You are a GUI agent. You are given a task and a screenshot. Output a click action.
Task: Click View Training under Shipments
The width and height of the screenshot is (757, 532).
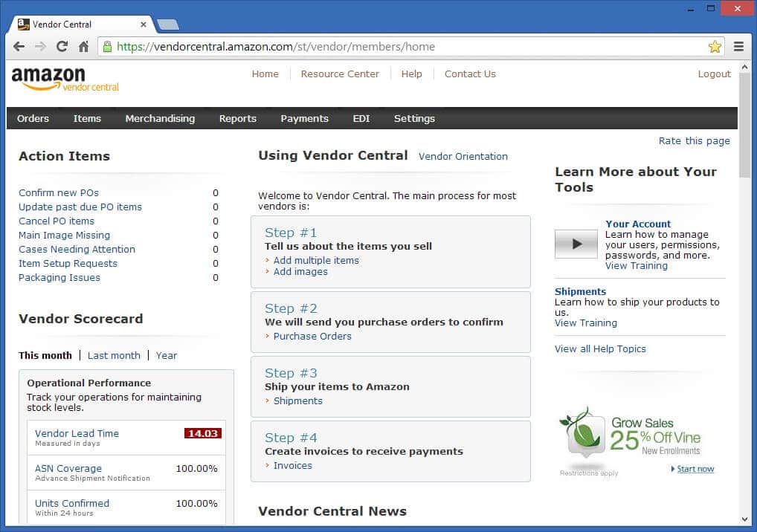click(586, 323)
